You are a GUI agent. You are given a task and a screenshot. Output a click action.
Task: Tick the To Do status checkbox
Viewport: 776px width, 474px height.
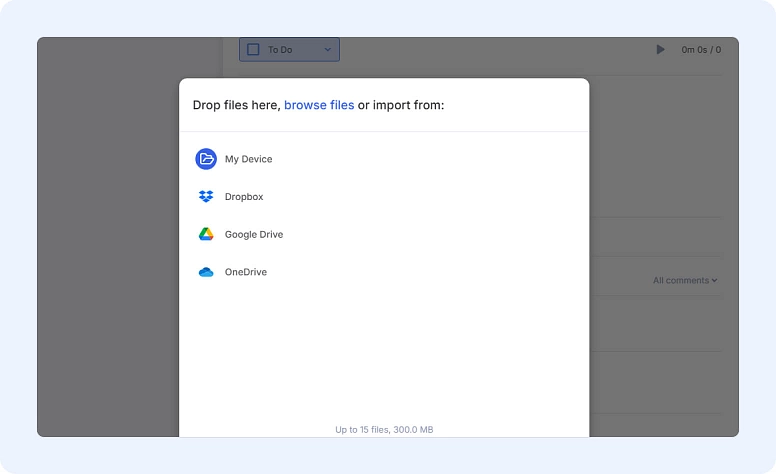(x=253, y=49)
